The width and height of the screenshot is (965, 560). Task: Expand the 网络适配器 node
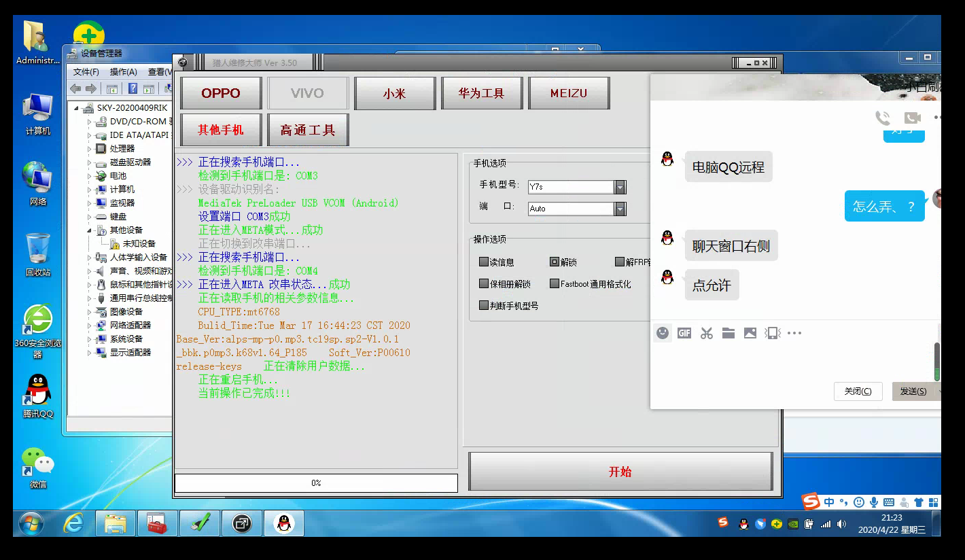(x=89, y=326)
